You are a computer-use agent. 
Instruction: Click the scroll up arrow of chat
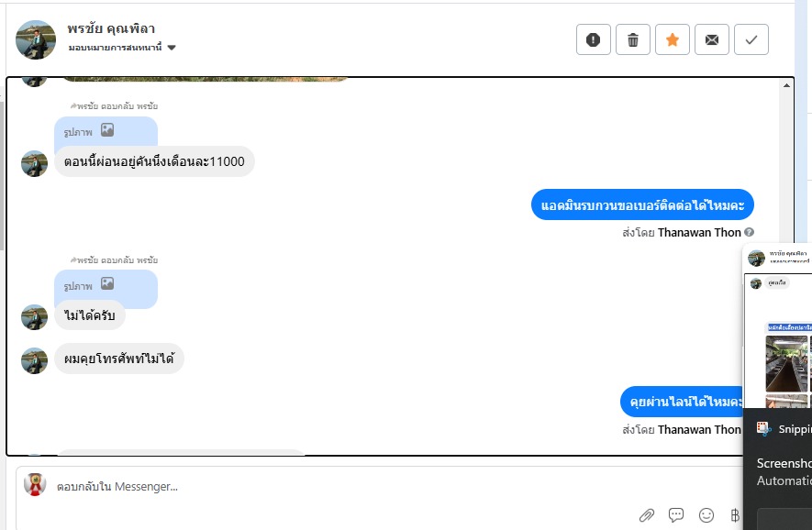pos(786,85)
